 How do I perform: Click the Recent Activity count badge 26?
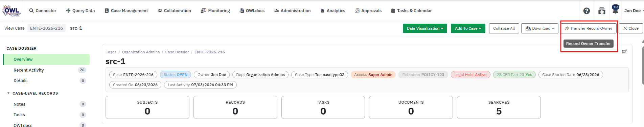[82, 70]
